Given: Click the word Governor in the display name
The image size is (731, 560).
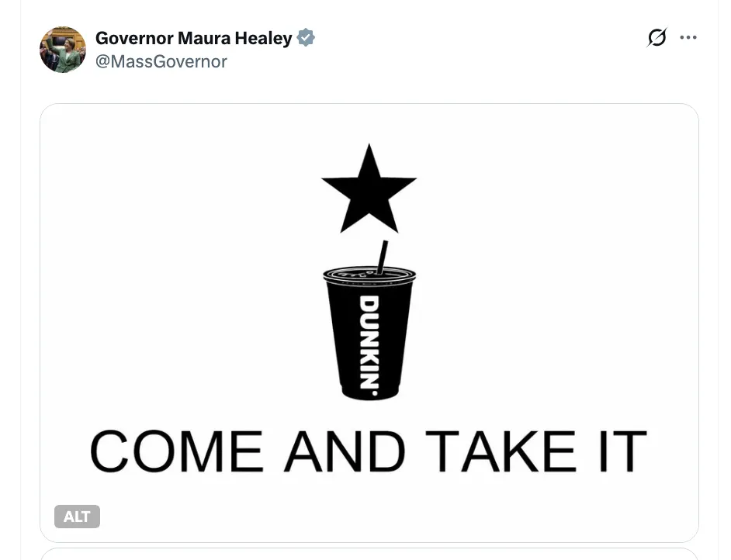Looking at the screenshot, I should pos(135,38).
